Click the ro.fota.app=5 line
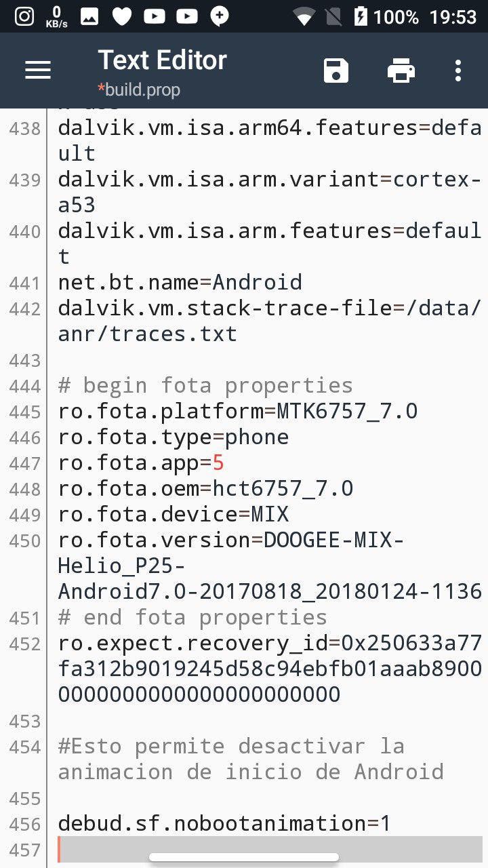 coord(141,463)
